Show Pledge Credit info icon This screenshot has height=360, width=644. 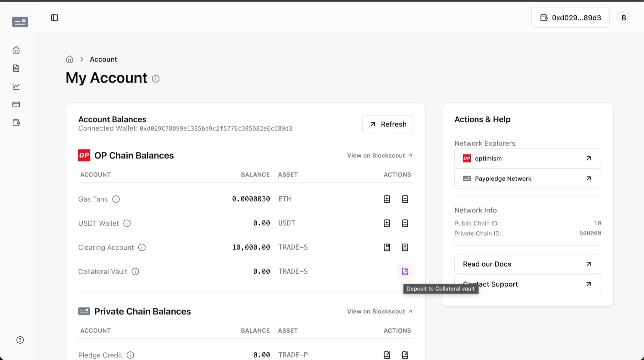(x=130, y=355)
